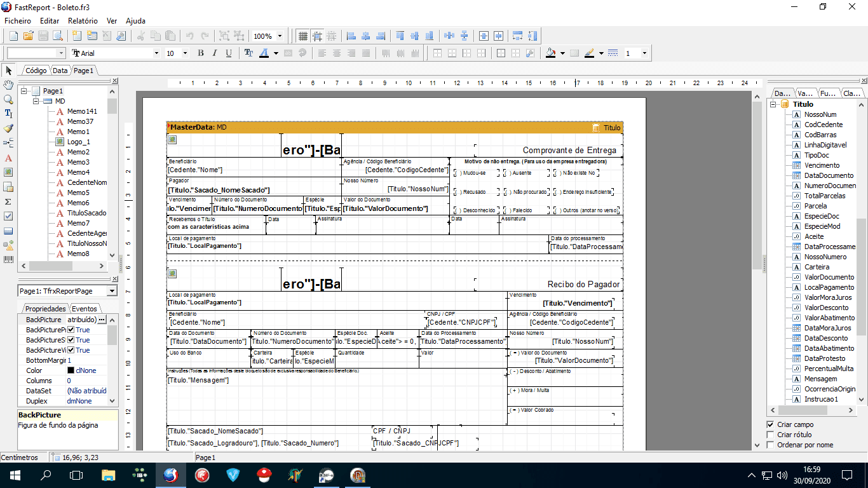Open the Arial font name dropdown

pyautogui.click(x=156, y=53)
